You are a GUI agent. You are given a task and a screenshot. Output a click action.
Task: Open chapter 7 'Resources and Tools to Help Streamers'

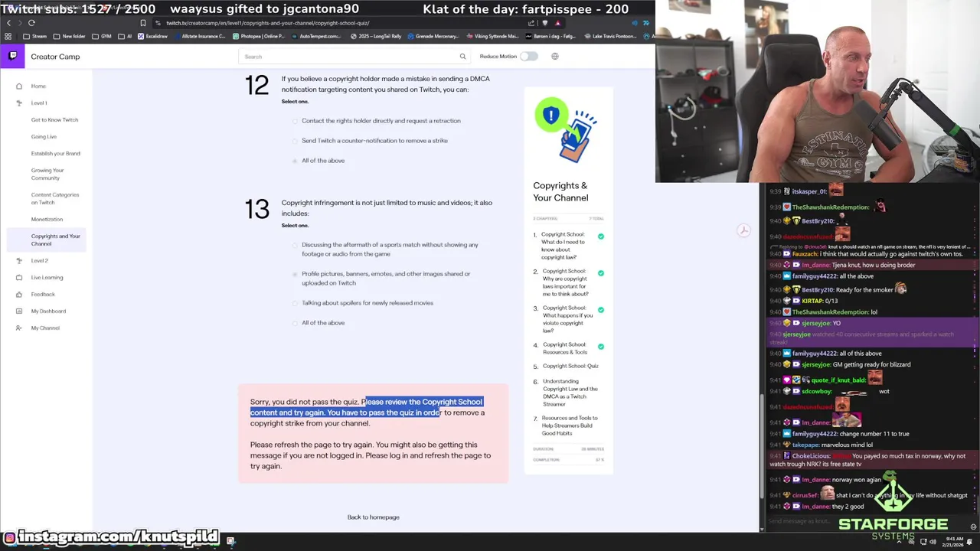pyautogui.click(x=570, y=425)
